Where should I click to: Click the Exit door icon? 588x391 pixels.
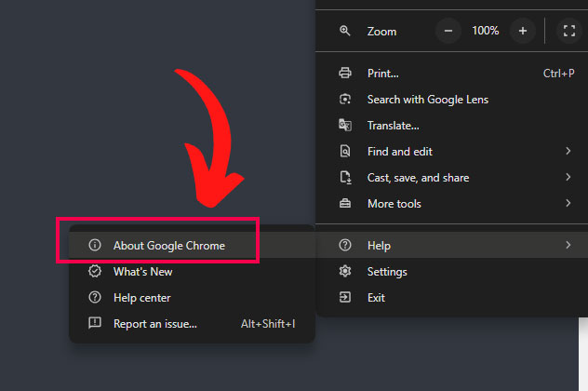[345, 297]
